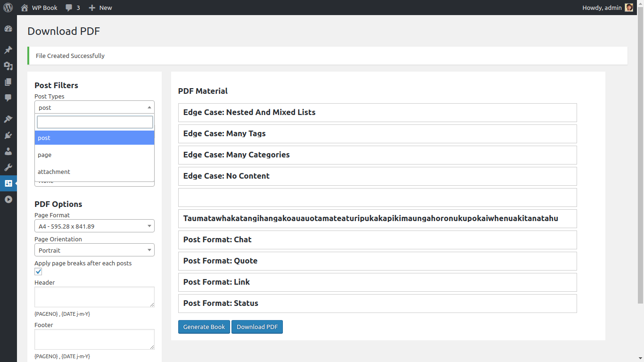
Task: Open the Dashboard sidebar icon
Action: (8, 29)
